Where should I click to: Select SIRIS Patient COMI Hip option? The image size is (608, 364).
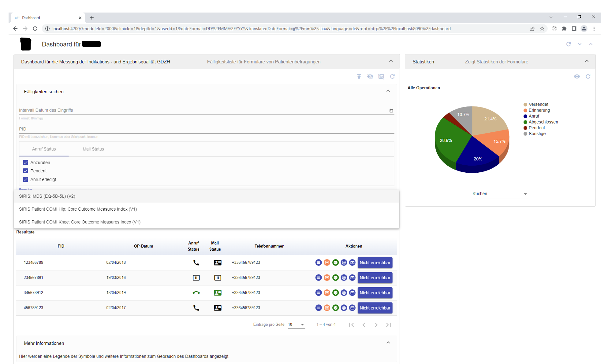point(207,209)
